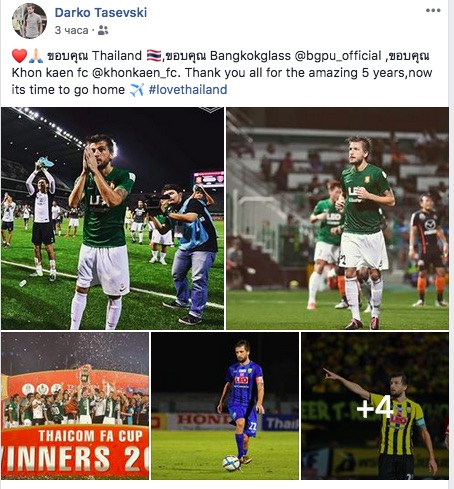Viewport: 454px width, 489px height.
Task: Click the friends audience icon beside the timestamp
Action: click(x=103, y=30)
